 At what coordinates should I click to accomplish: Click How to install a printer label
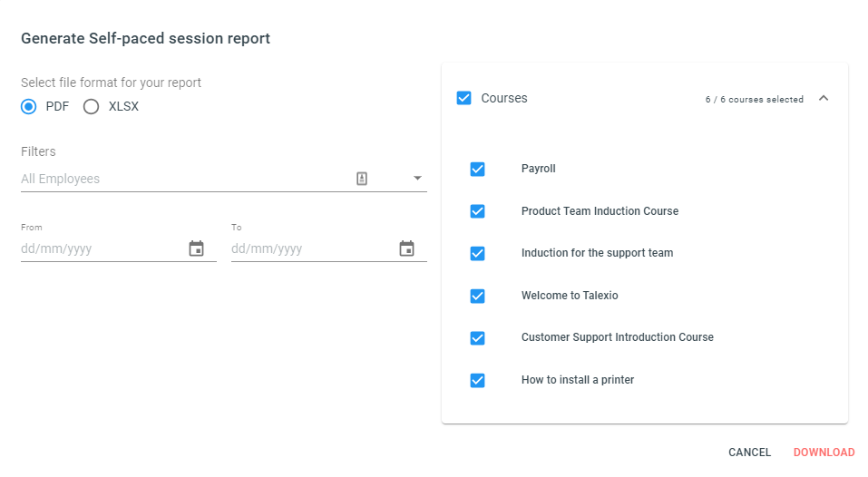pyautogui.click(x=578, y=380)
